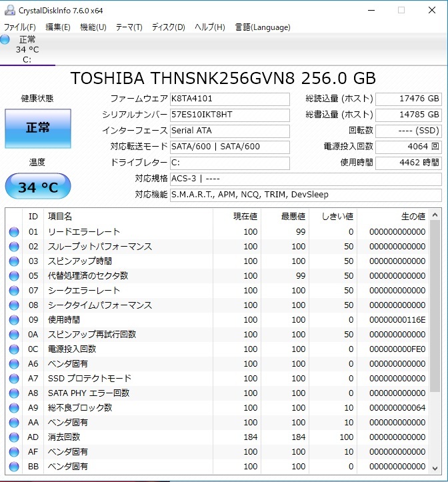This screenshot has width=448, height=482.
Task: Click the scroll down arrow of SMART list
Action: (435, 469)
